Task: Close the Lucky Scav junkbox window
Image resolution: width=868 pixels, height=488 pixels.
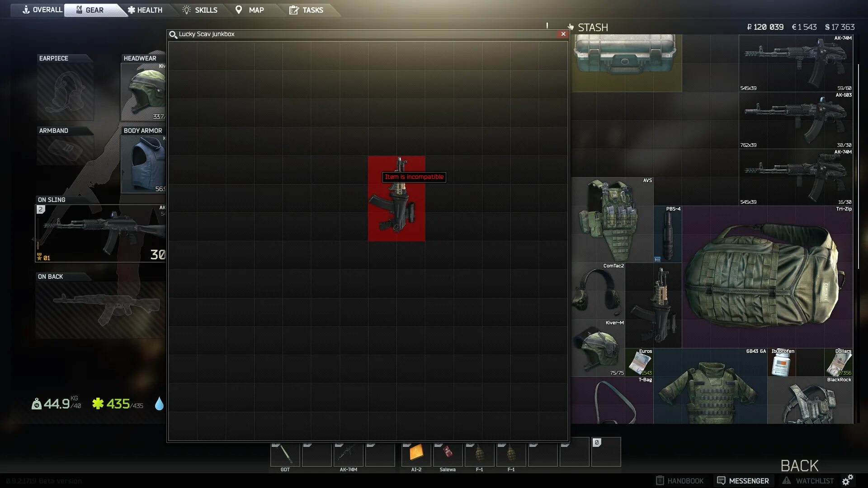Action: pyautogui.click(x=563, y=34)
